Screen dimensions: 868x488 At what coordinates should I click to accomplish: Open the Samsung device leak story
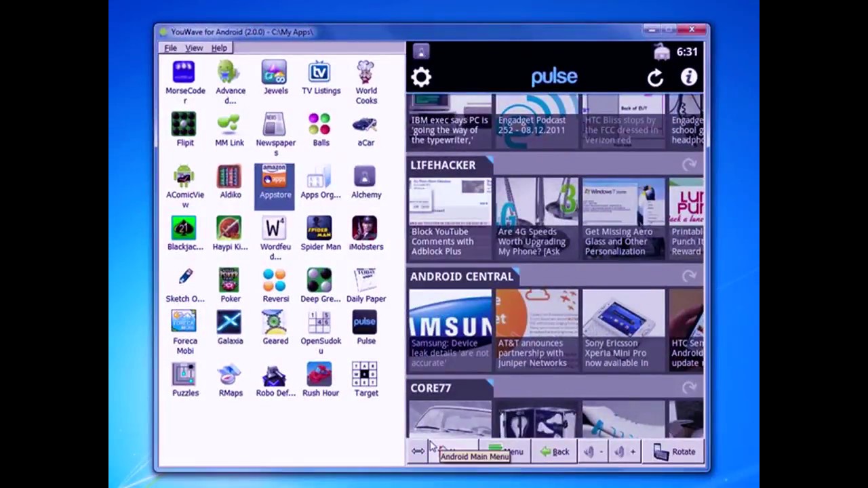point(450,330)
